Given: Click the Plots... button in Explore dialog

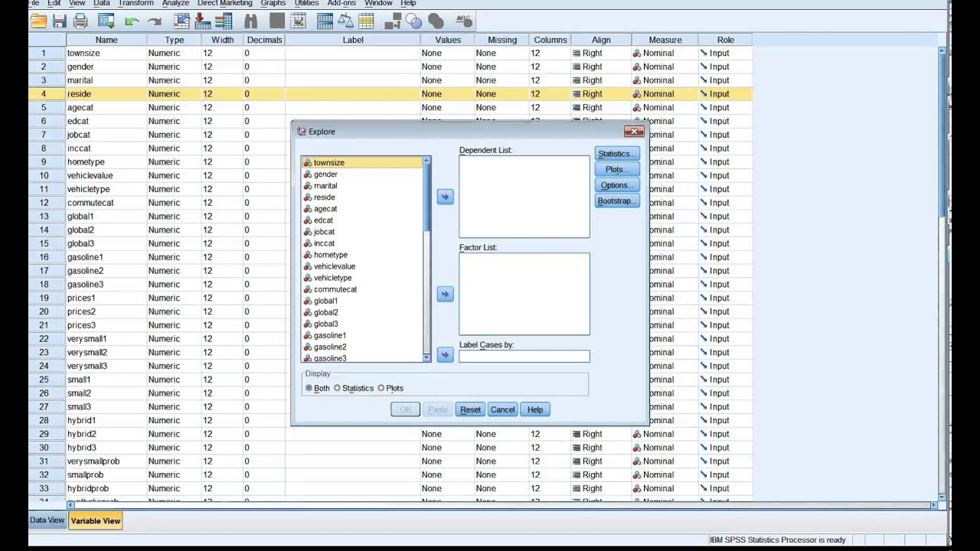Looking at the screenshot, I should click(616, 169).
